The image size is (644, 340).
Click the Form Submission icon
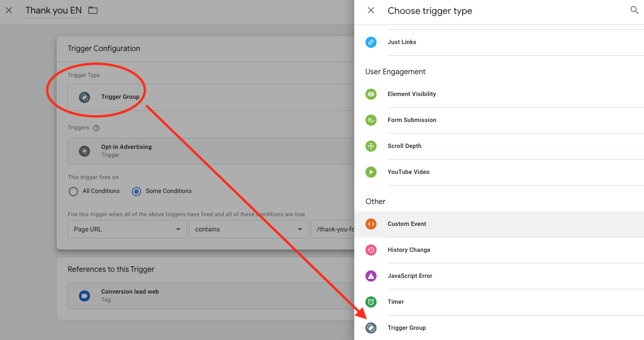371,120
